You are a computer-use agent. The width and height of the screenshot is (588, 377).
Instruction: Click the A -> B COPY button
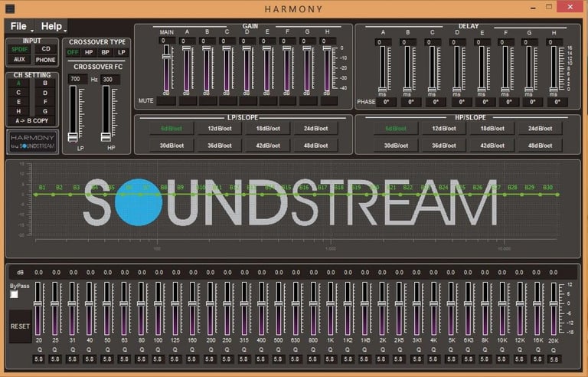32,121
